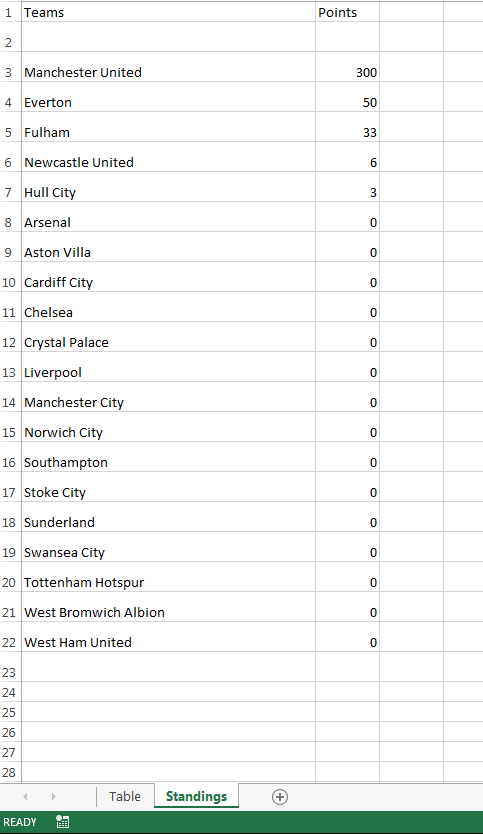Select row header 10
The image size is (483, 834).
pyautogui.click(x=10, y=282)
